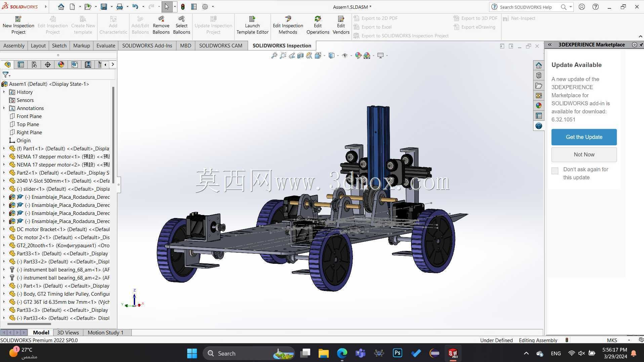The image size is (644, 362).
Task: Expand 2040 V-Slot 500mm<1> node
Action: (4, 181)
